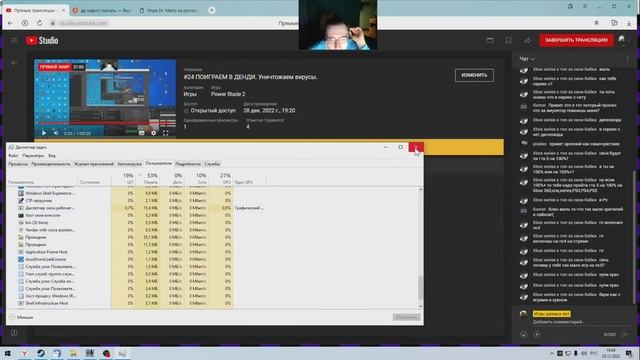Image resolution: width=640 pixels, height=360 pixels.
Task: Open a new browser tab with plus
Action: pos(211,10)
